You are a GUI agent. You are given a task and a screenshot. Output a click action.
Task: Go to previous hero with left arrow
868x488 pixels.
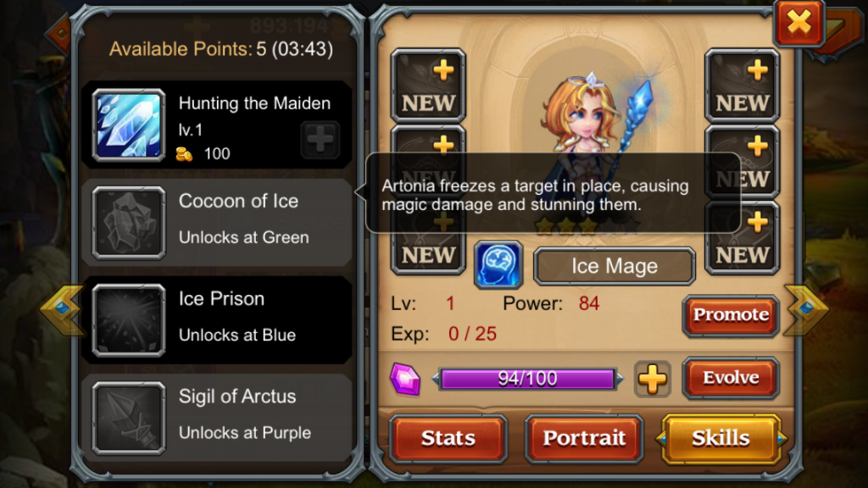pyautogui.click(x=62, y=308)
